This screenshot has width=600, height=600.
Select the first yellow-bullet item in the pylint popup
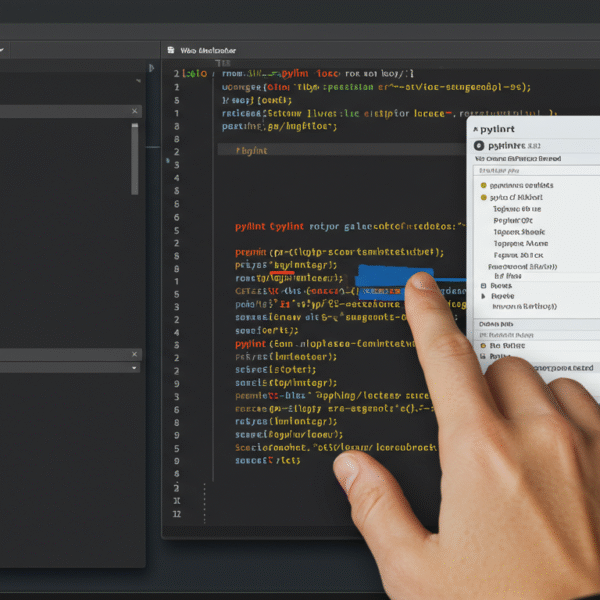tap(484, 185)
